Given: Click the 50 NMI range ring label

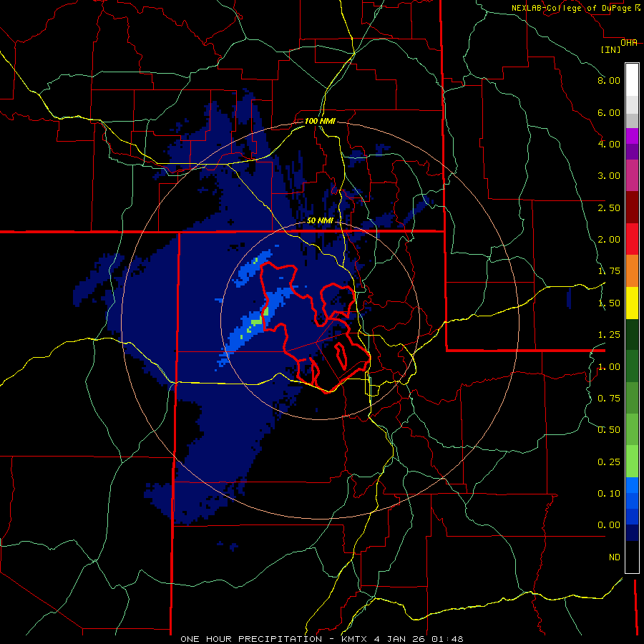Looking at the screenshot, I should [320, 220].
